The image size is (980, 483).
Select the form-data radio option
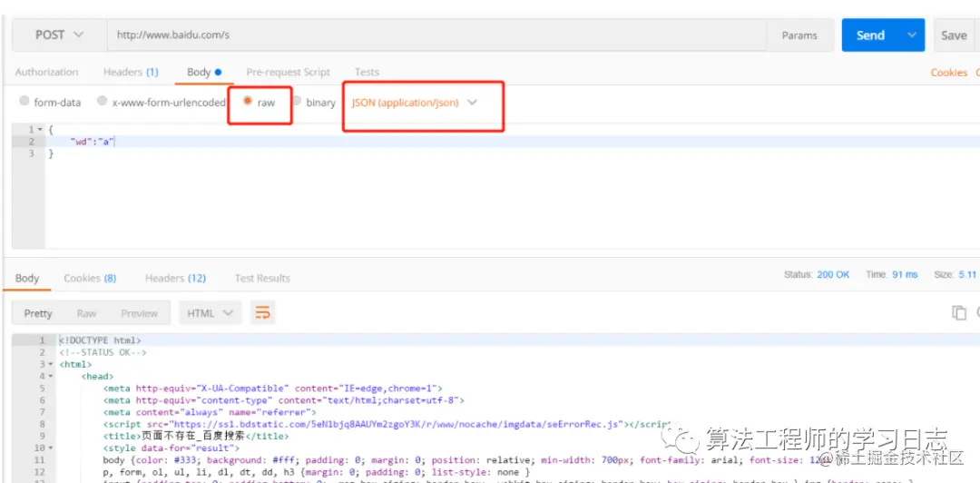click(x=24, y=101)
